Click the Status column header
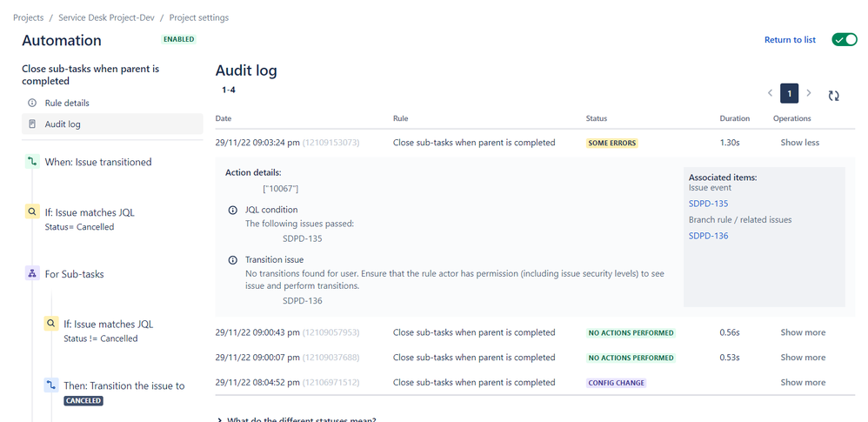 pos(596,118)
